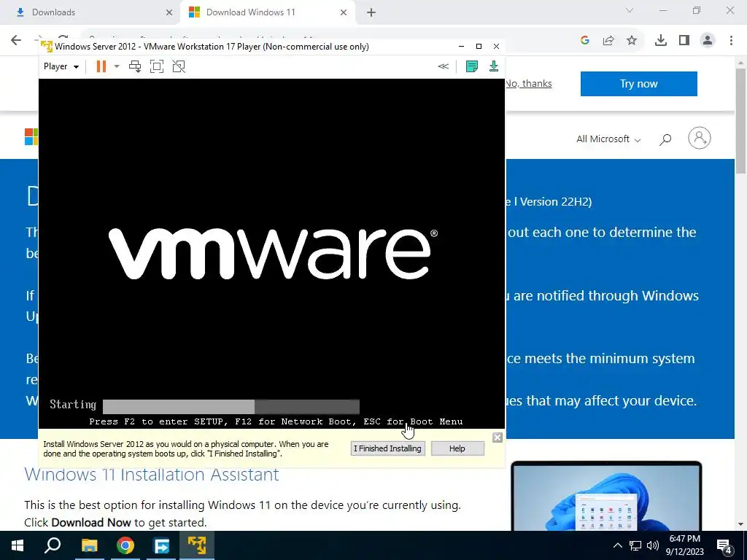
Task: Close the Download Windows 11 tab
Action: tap(344, 12)
